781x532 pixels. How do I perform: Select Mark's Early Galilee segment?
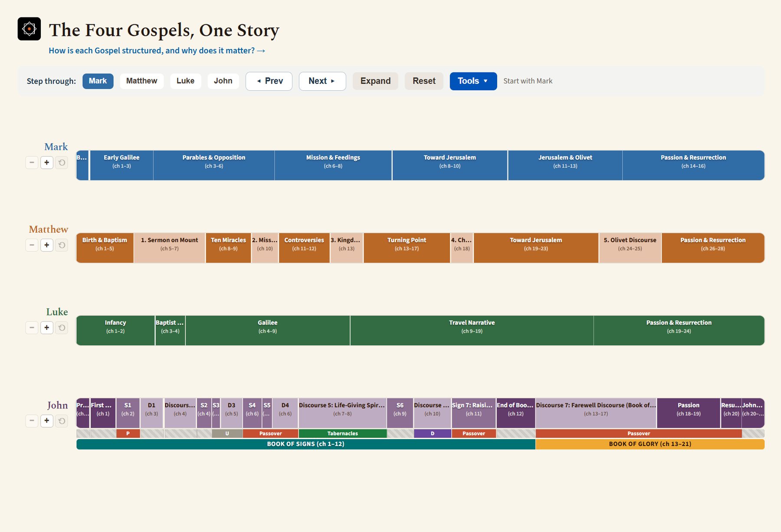tap(121, 165)
